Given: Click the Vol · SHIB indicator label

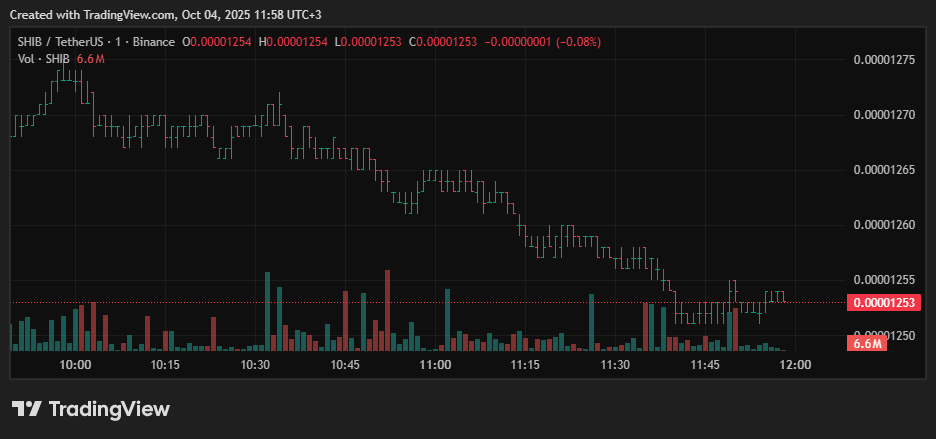Looking at the screenshot, I should (44, 59).
